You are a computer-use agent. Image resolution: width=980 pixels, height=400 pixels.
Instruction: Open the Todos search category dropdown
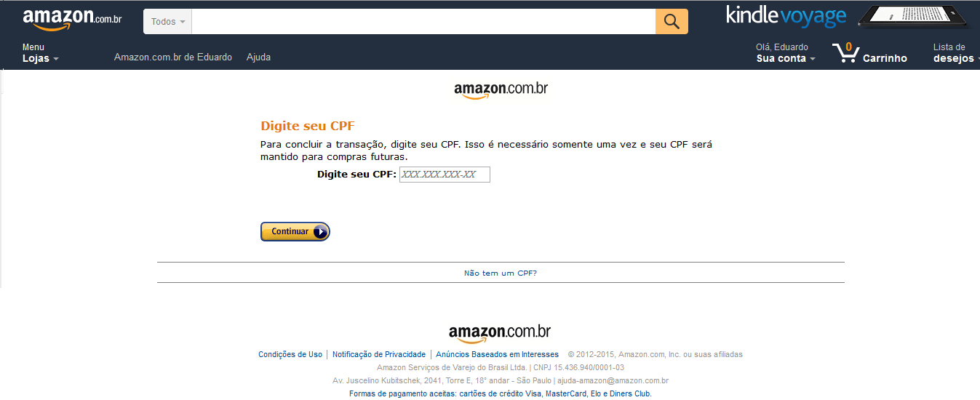point(168,22)
